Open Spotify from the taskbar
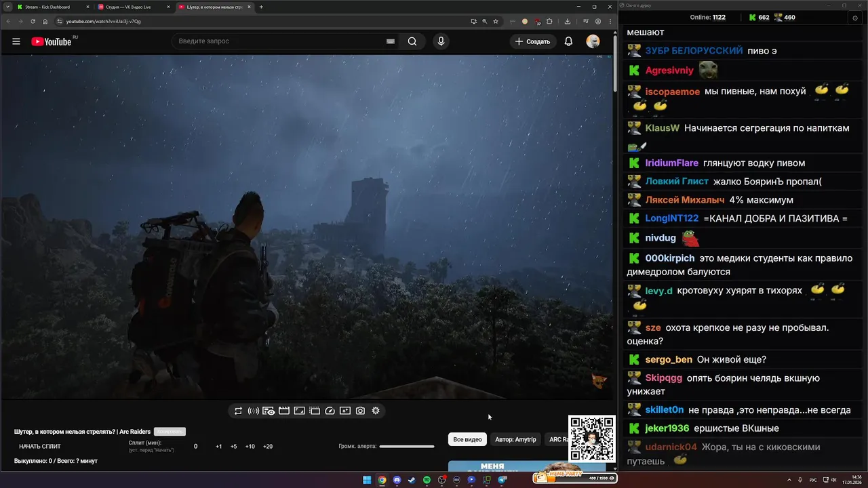 (427, 480)
